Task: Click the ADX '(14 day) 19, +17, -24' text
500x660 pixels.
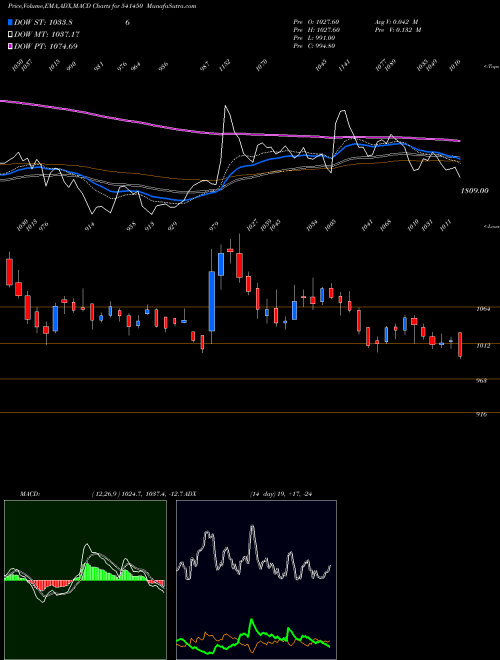Action: pos(281,494)
